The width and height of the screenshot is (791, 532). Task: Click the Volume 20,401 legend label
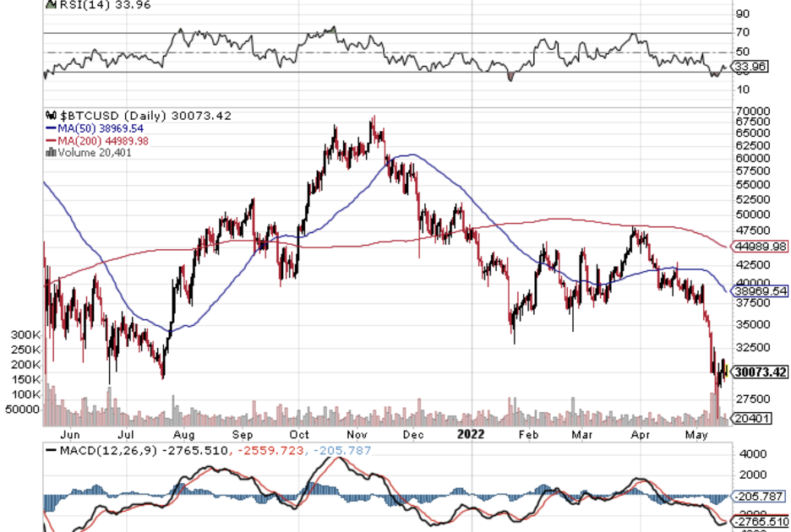point(94,153)
